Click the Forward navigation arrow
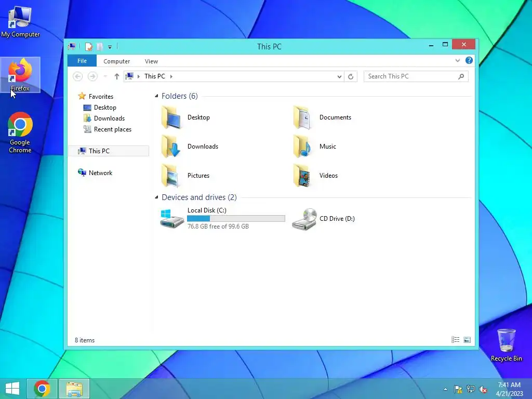The image size is (532, 399). click(x=92, y=76)
